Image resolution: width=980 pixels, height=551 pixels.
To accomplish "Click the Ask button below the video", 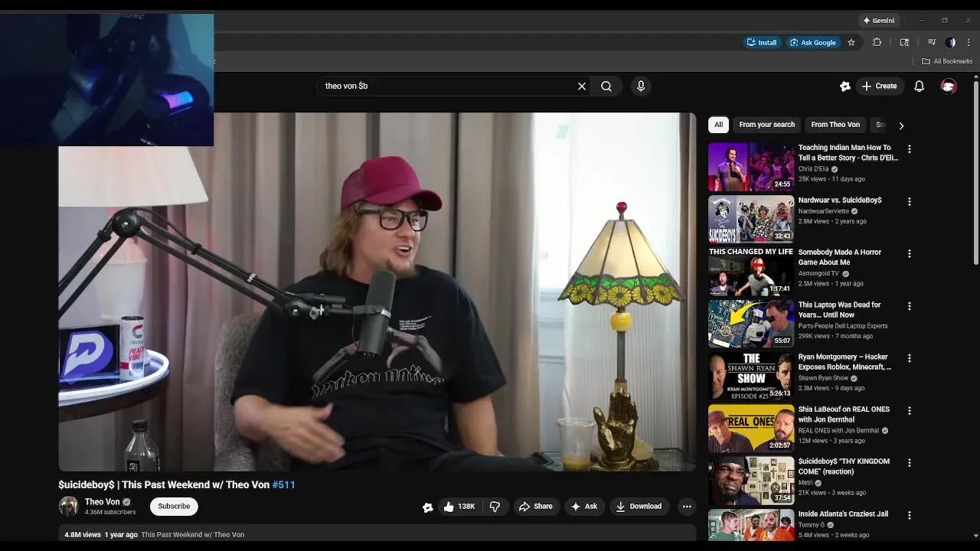I will pos(584,507).
